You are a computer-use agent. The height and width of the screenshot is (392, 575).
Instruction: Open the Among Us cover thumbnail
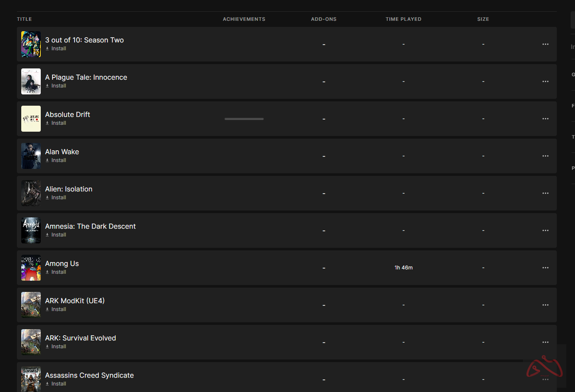tap(31, 268)
